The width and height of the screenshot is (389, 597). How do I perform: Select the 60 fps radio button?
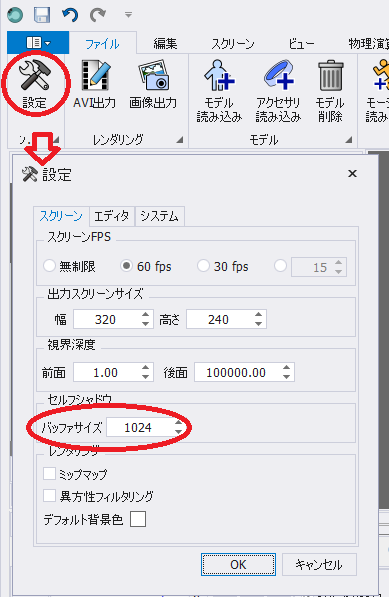pyautogui.click(x=126, y=266)
